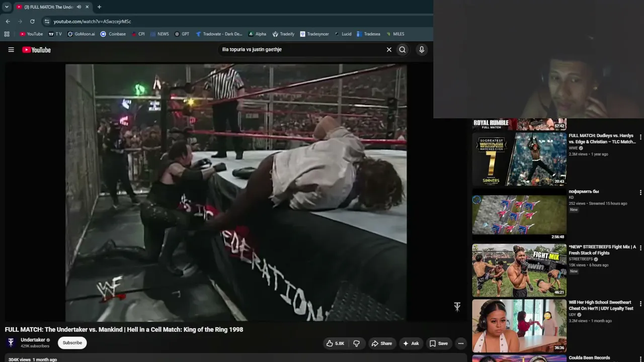This screenshot has width=644, height=362.
Task: Search with your voice microphone
Action: click(422, 50)
